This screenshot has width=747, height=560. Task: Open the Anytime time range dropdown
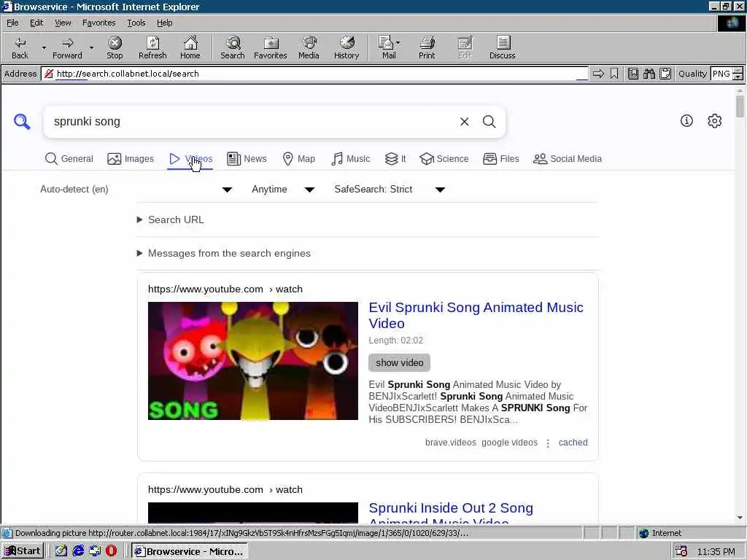click(x=283, y=190)
